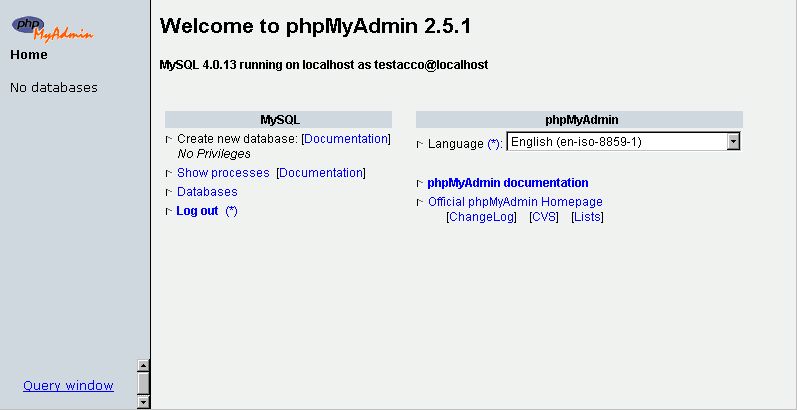Screen dimensions: 797x410
Task: Click the Language dropdown arrow button
Action: click(733, 142)
